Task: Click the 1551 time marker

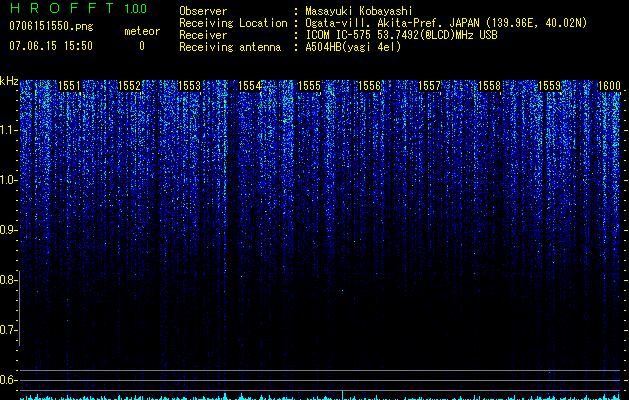Action: pyautogui.click(x=69, y=86)
